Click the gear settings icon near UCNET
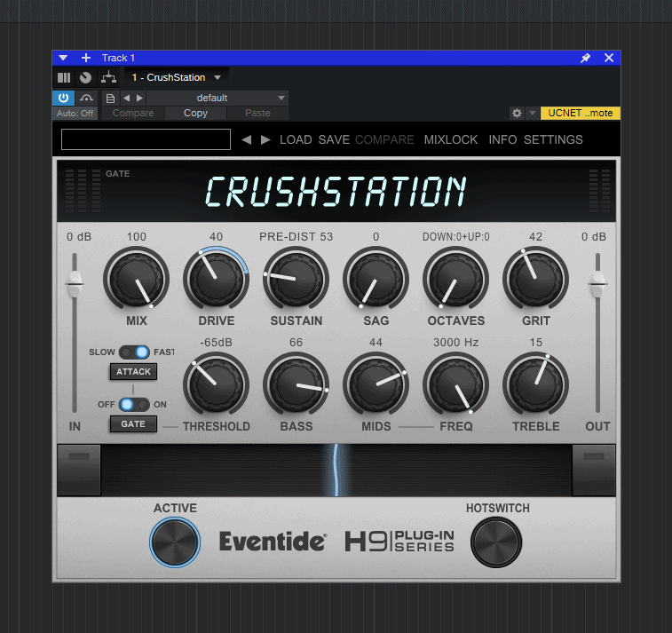672x633 pixels. coord(517,113)
